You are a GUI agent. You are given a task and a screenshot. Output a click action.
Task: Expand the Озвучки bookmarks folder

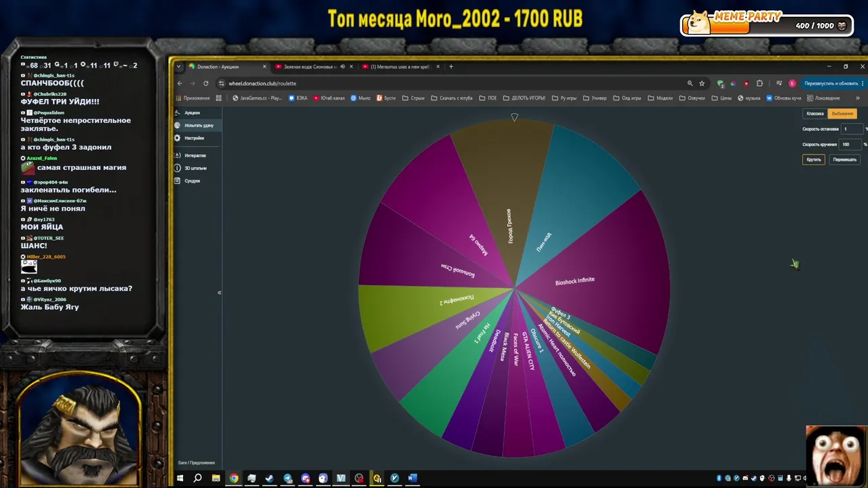click(x=692, y=98)
